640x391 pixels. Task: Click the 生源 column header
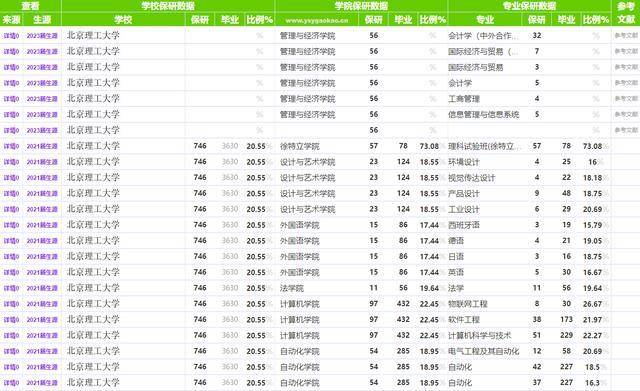click(42, 20)
